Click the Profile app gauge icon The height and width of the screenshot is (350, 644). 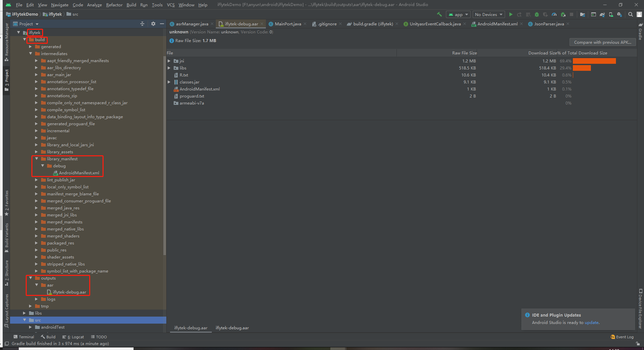click(554, 14)
